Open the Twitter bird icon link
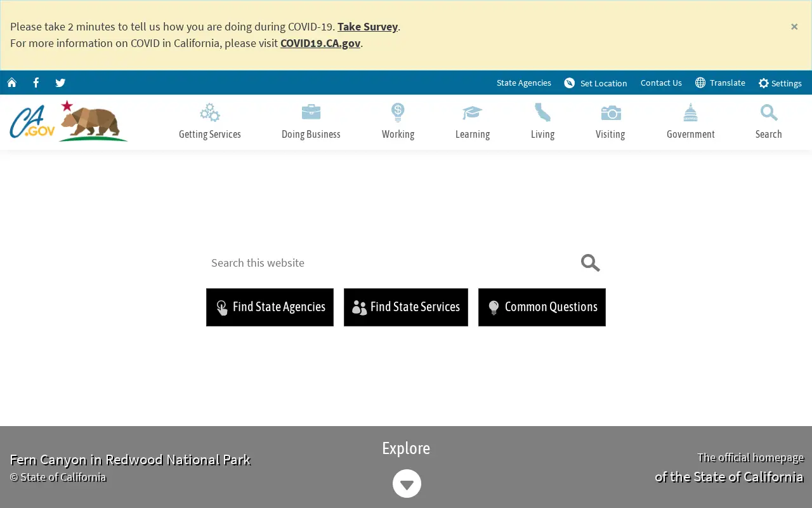This screenshot has width=812, height=508. point(60,83)
